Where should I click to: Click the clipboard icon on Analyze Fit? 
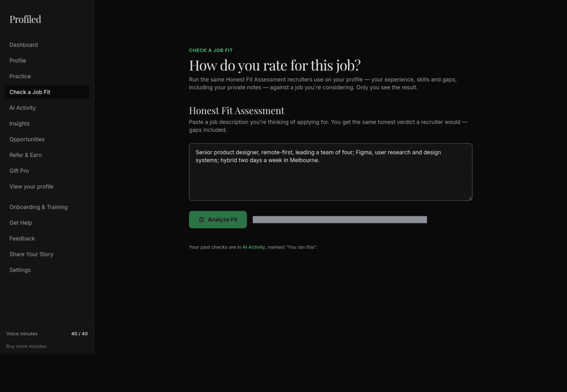(202, 220)
